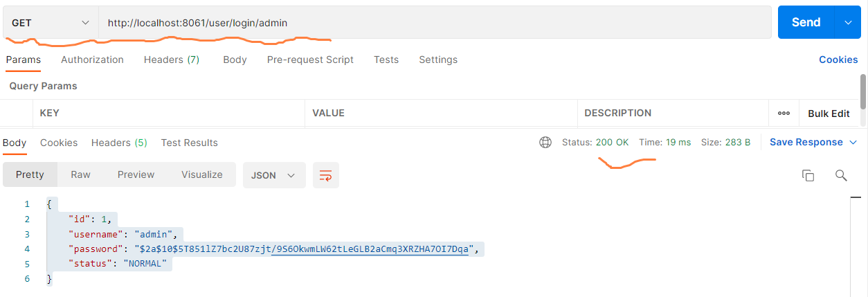Image resolution: width=868 pixels, height=297 pixels.
Task: Click the search response magnifier icon
Action: [x=841, y=175]
